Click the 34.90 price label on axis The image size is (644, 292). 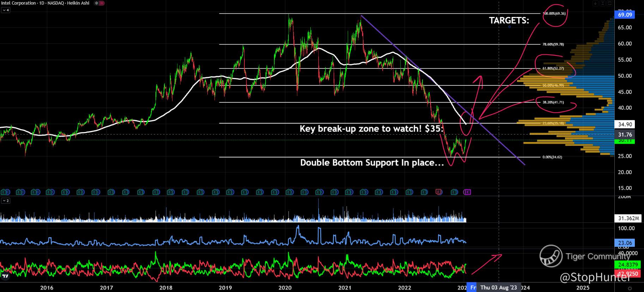(625, 124)
